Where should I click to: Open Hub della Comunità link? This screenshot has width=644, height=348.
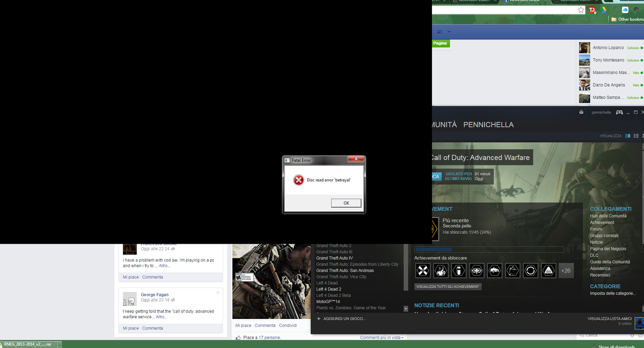(x=608, y=216)
